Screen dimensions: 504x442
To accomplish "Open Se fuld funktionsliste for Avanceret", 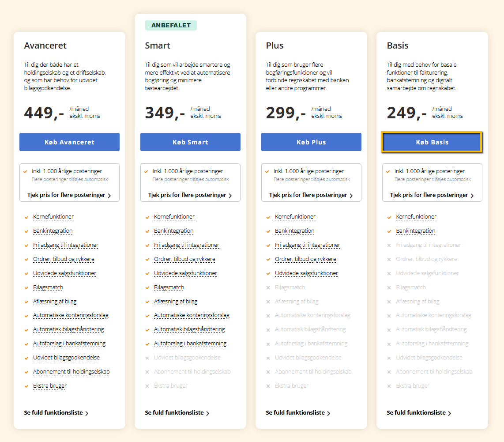I will point(56,413).
